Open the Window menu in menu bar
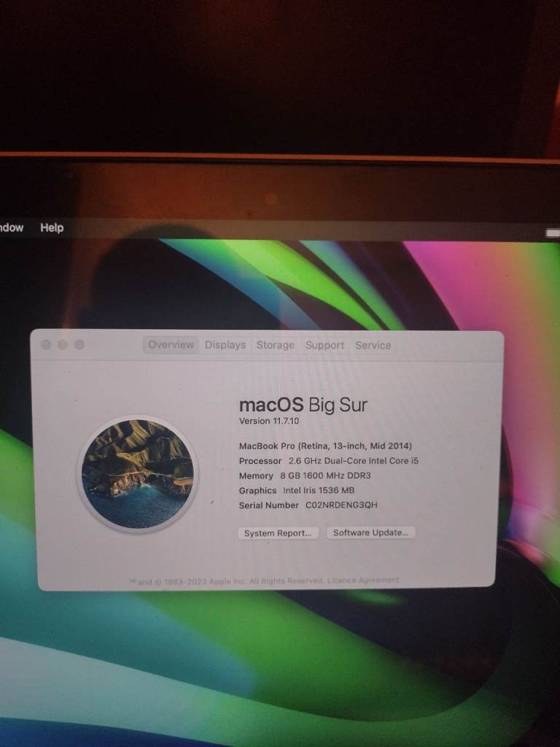Screen dimensions: 560x747 coord(11,228)
